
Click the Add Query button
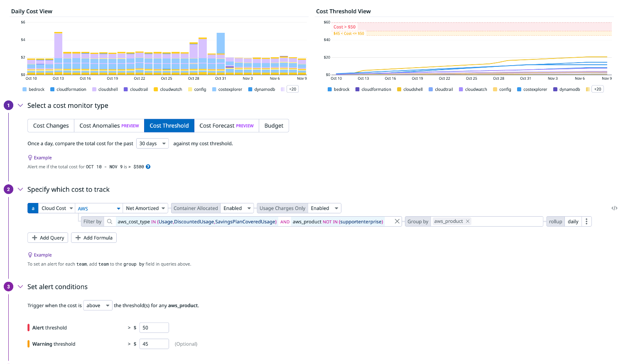[48, 238]
